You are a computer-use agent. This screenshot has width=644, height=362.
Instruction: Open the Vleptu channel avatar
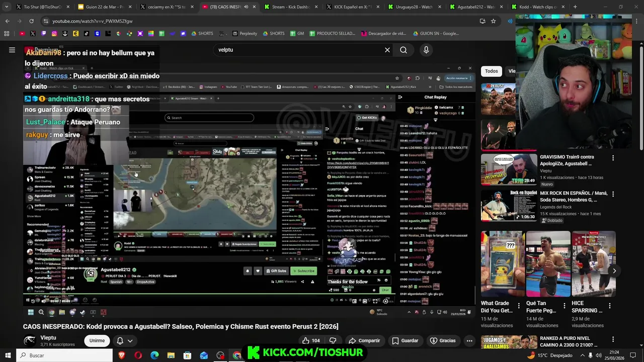(30, 340)
